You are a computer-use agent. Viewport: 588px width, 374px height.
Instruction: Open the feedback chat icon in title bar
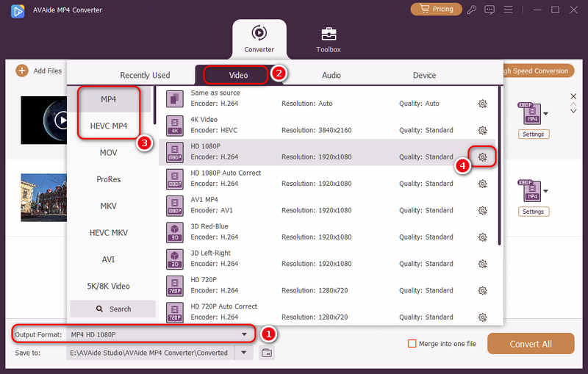click(x=490, y=10)
